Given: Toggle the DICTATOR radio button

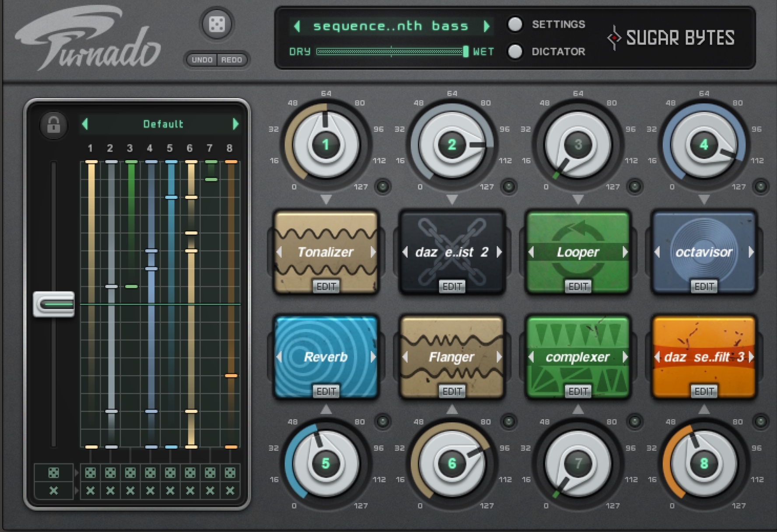Looking at the screenshot, I should (x=515, y=52).
